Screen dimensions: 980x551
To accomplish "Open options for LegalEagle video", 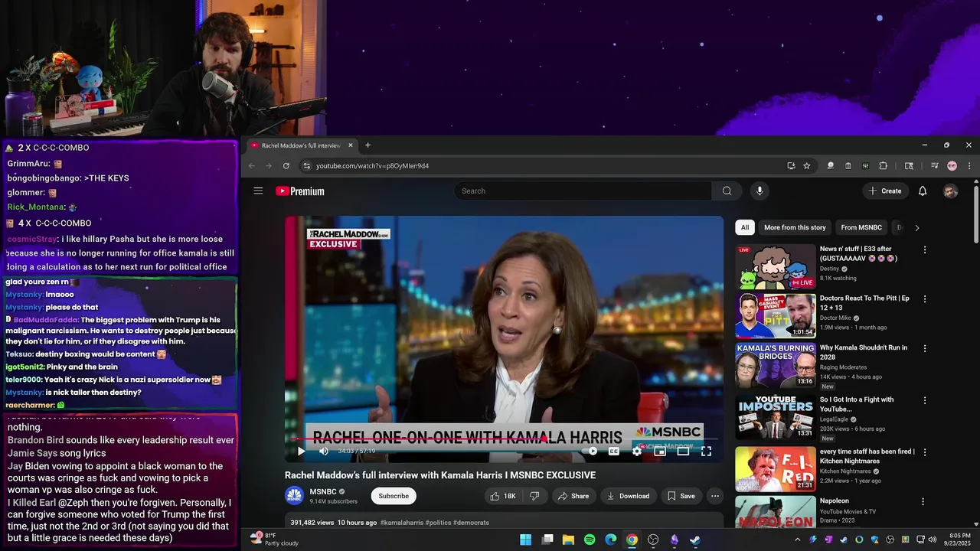I will (925, 400).
